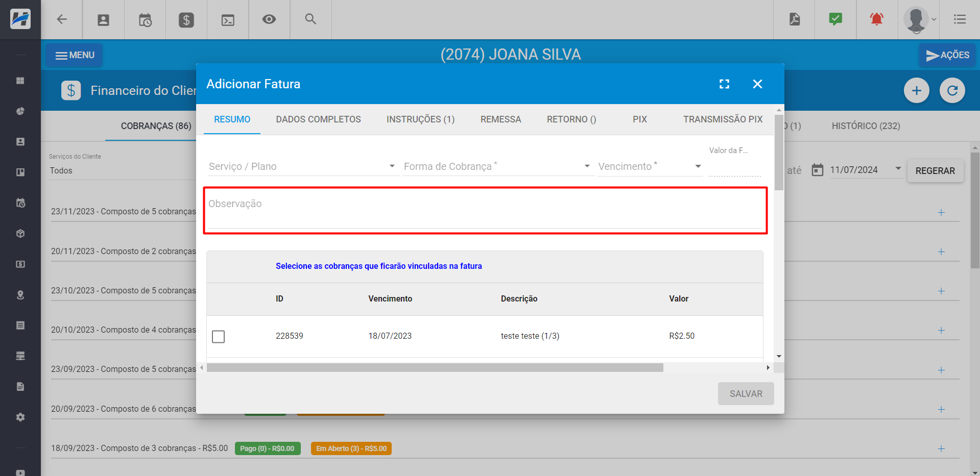Viewport: 980px width, 476px height.
Task: Open the gear settings icon in sidebar
Action: (x=20, y=417)
